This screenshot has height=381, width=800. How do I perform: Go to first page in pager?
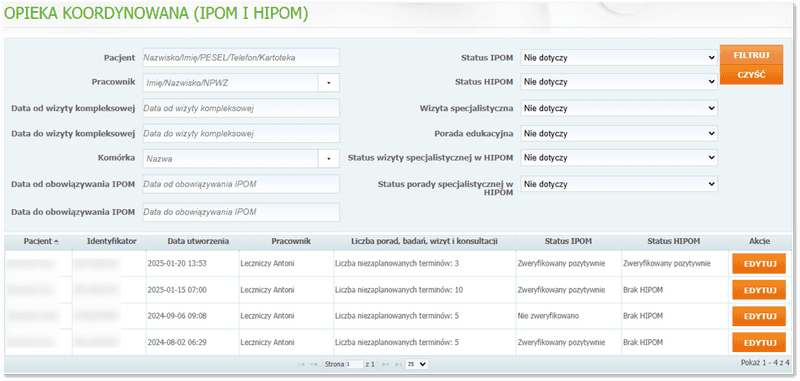302,365
